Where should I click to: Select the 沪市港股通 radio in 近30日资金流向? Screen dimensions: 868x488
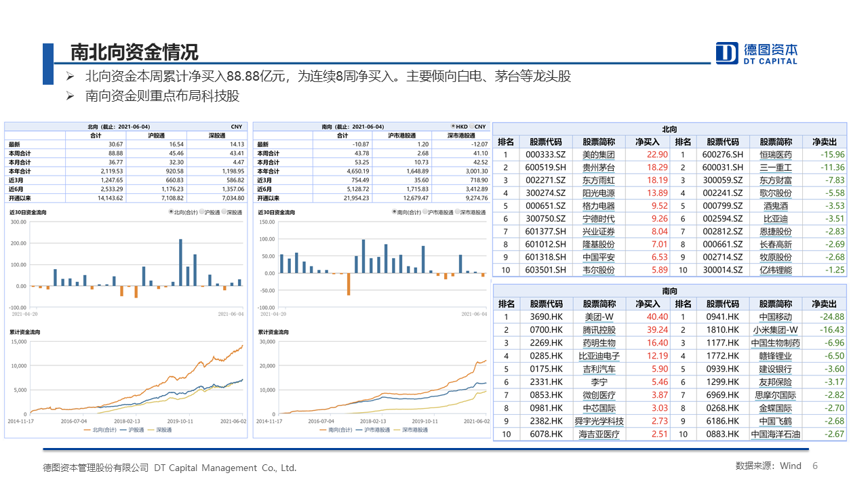coord(425,212)
